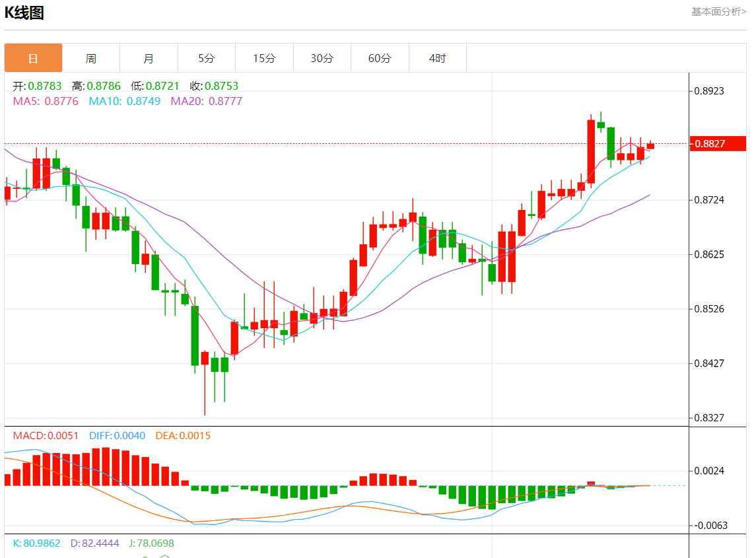Click the J value in KDJ panel
Image resolution: width=756 pixels, height=558 pixels.
click(x=151, y=543)
